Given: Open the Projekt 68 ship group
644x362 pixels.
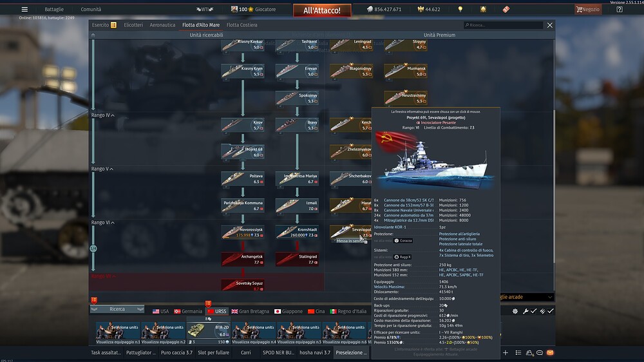Looking at the screenshot, I should tap(242, 151).
